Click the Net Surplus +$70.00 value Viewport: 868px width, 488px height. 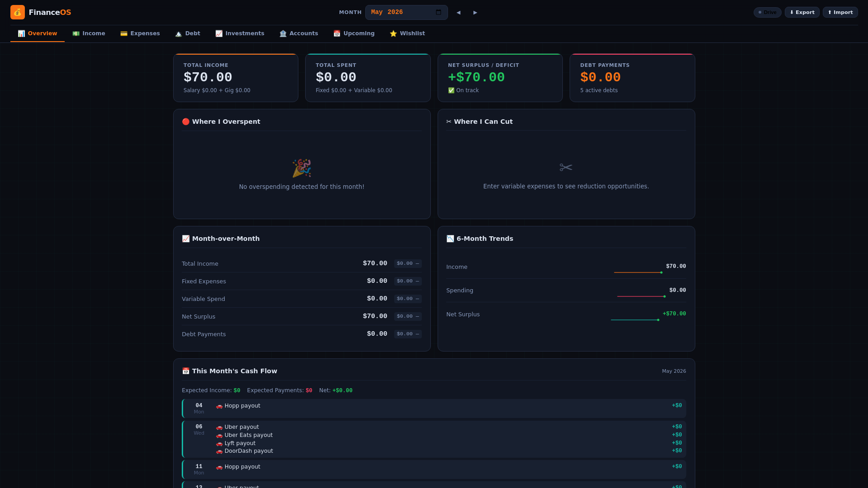[476, 77]
